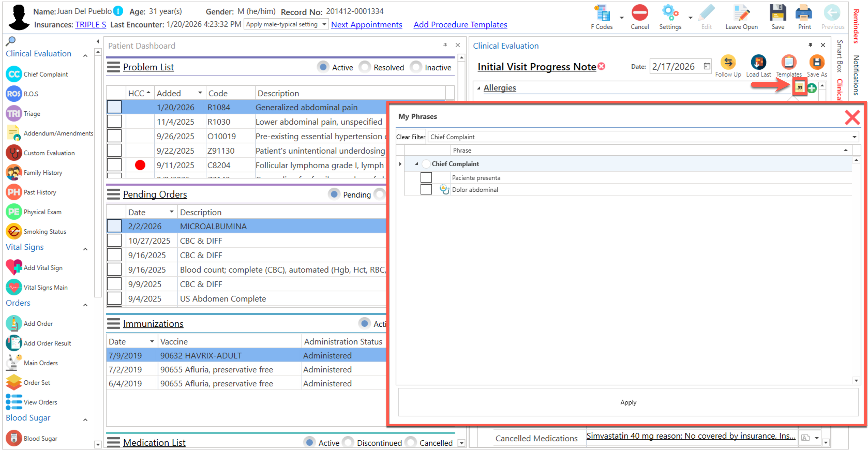
Task: Open the Chief Complaint filter dropdown
Action: 854,137
